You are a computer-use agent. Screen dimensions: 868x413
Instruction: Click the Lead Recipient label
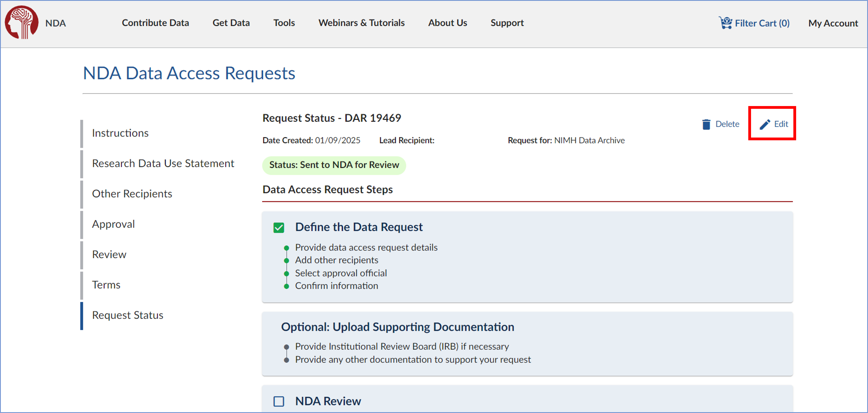(407, 140)
